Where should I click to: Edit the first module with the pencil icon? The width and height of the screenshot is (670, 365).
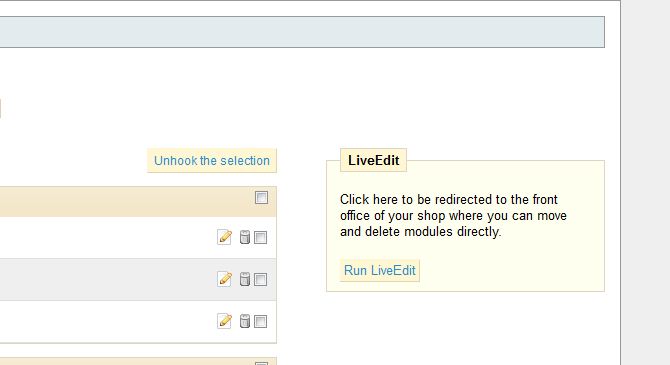pyautogui.click(x=224, y=237)
